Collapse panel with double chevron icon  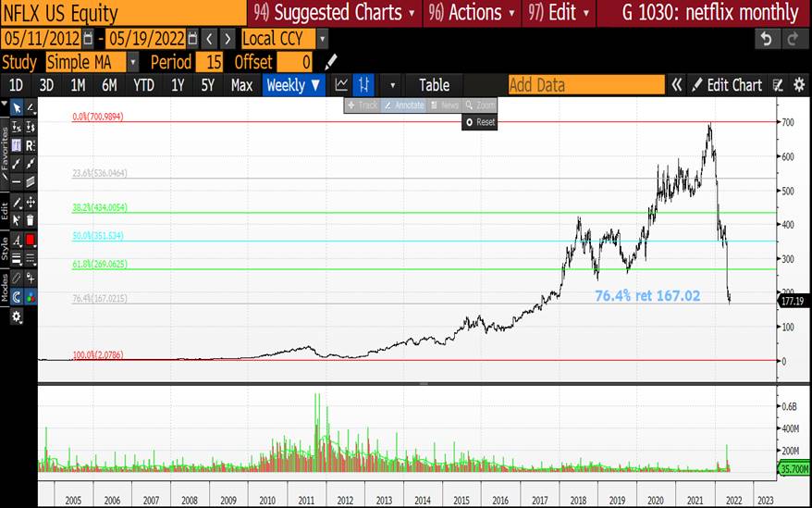[x=677, y=85]
